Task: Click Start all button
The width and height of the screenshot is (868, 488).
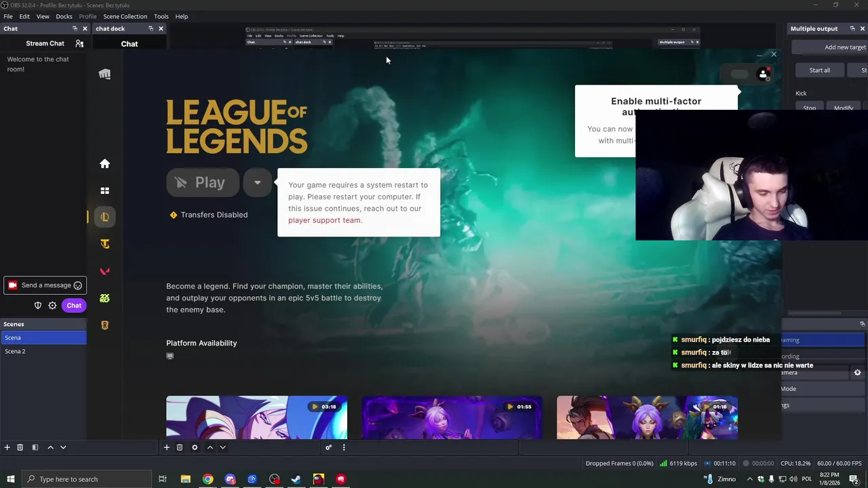Action: coord(819,70)
